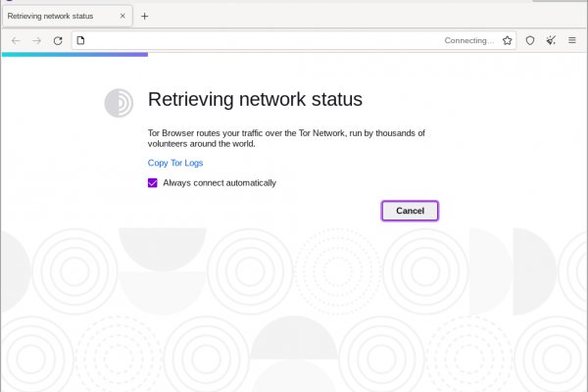This screenshot has height=392, width=588.
Task: Uncheck Always connect automatically
Action: [153, 182]
